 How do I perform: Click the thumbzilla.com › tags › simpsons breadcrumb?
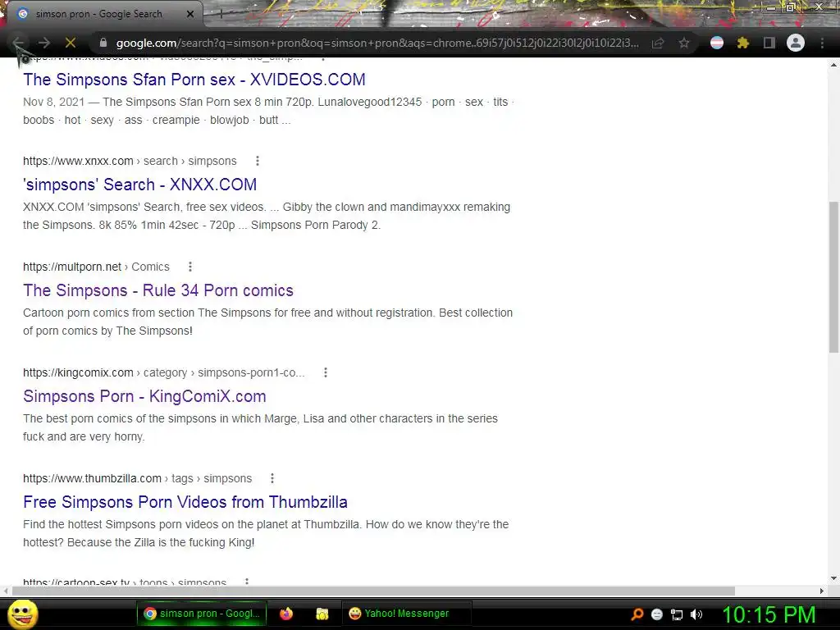(137, 478)
